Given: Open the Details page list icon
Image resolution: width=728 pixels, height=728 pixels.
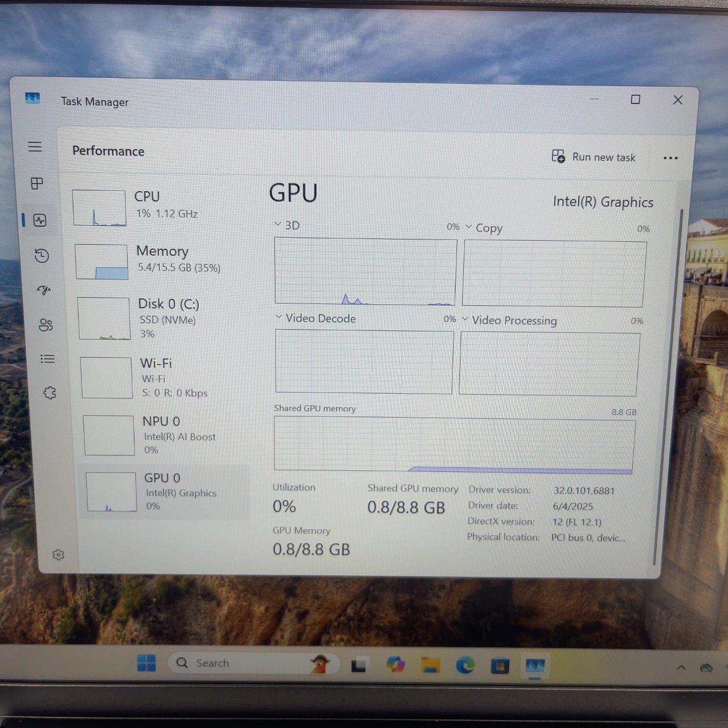Looking at the screenshot, I should click(48, 359).
